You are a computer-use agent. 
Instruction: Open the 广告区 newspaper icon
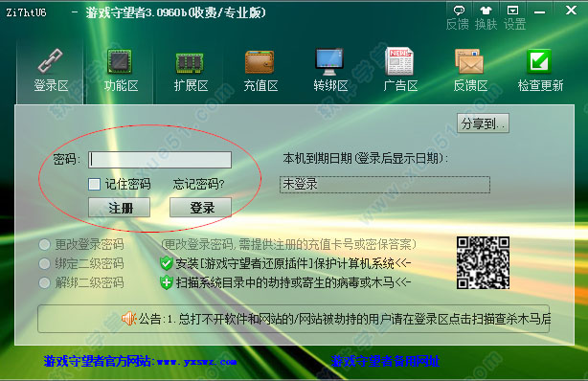[x=399, y=61]
